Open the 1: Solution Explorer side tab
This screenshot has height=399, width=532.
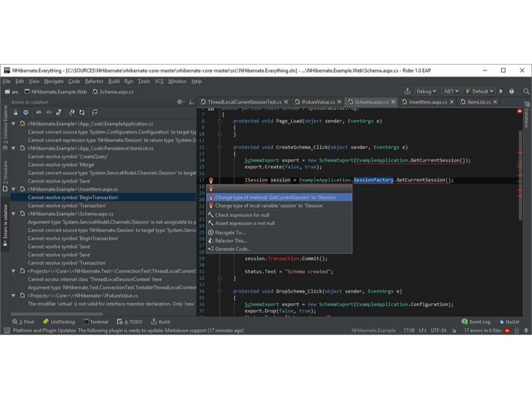[5, 128]
